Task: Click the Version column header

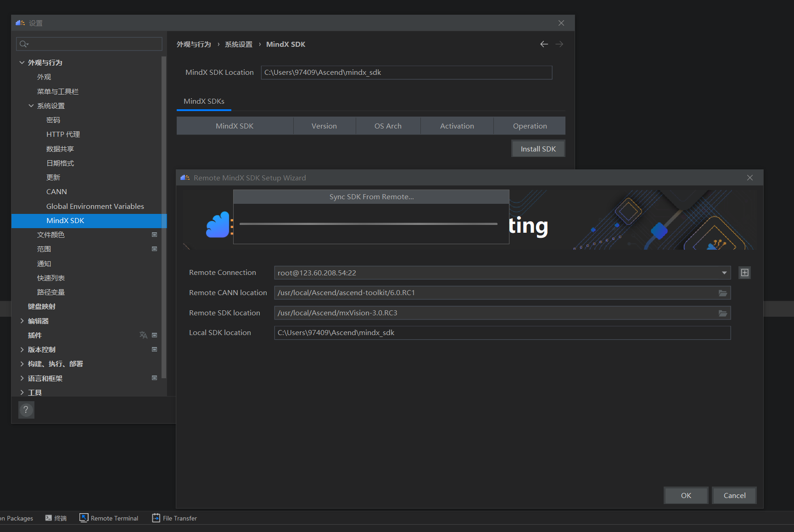Action: (324, 126)
